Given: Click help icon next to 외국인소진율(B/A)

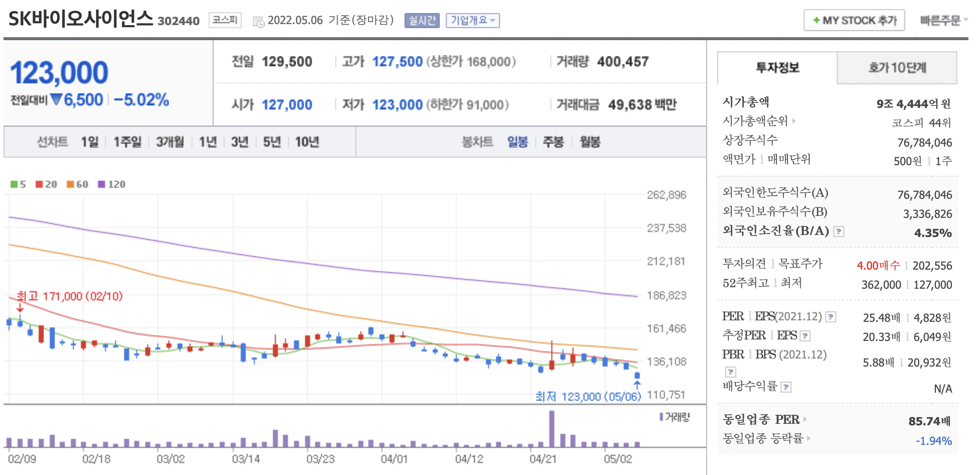Looking at the screenshot, I should [x=839, y=231].
